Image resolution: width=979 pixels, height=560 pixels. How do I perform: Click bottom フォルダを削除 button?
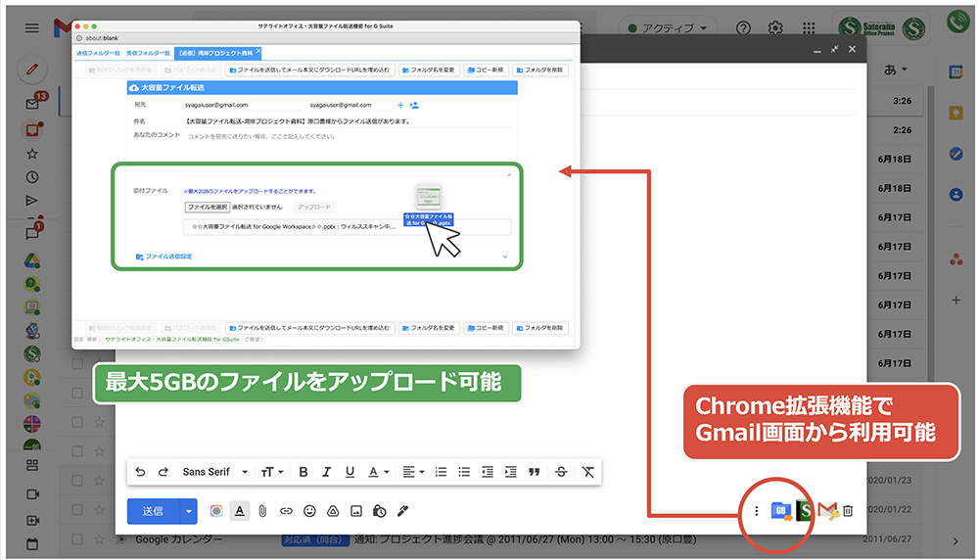tap(540, 328)
